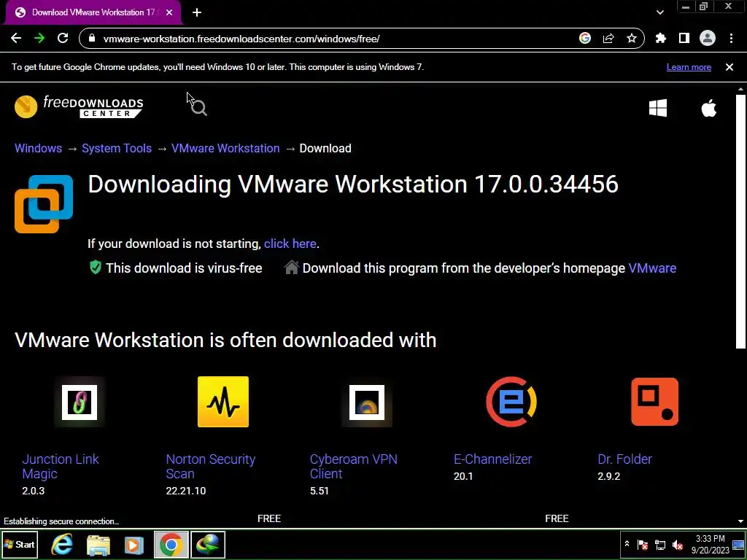Visit the VMware developer homepage link
The image size is (747, 560).
652,268
